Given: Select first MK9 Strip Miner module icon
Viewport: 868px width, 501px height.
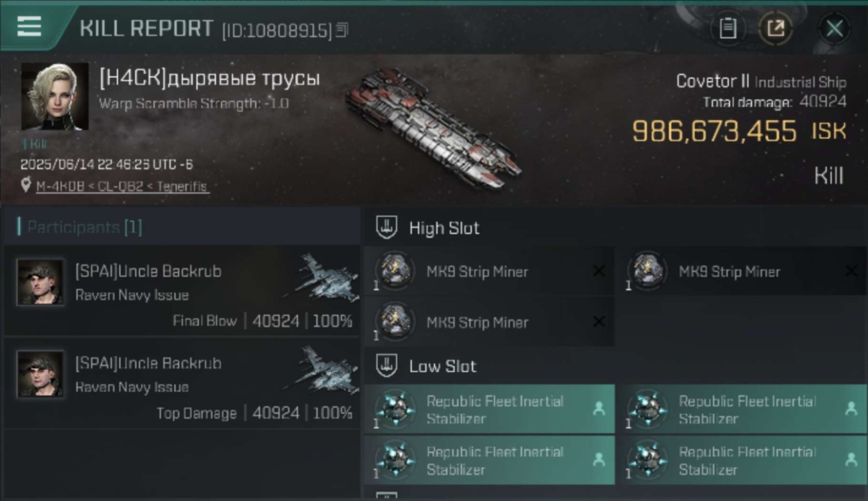Looking at the screenshot, I should pos(395,272).
